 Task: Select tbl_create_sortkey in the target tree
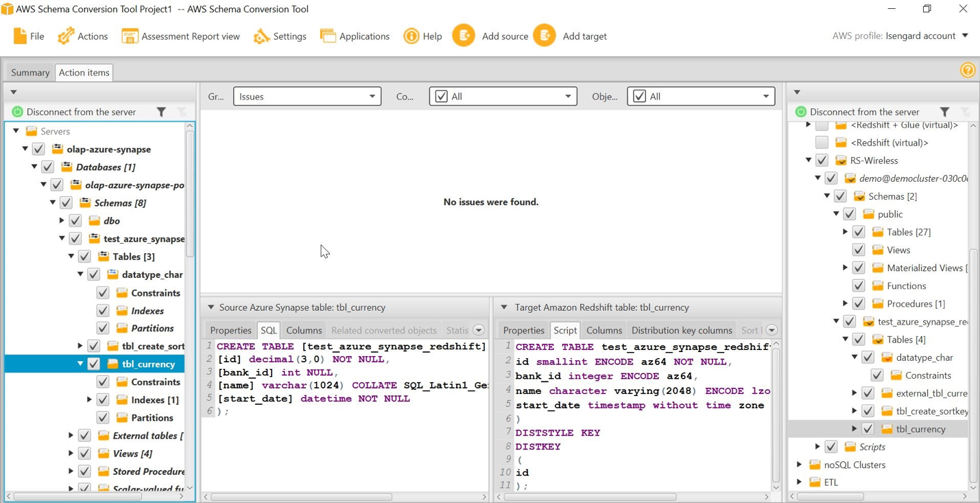click(931, 411)
